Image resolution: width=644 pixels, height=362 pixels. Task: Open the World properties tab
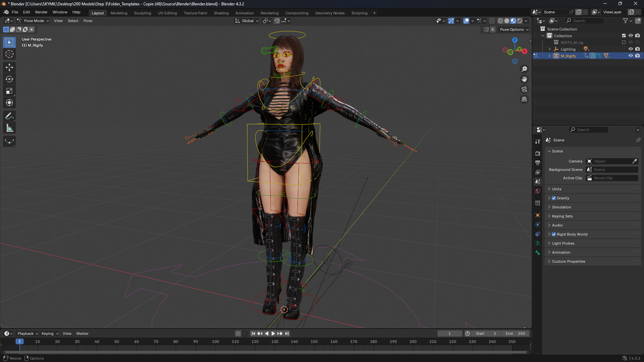point(538,191)
